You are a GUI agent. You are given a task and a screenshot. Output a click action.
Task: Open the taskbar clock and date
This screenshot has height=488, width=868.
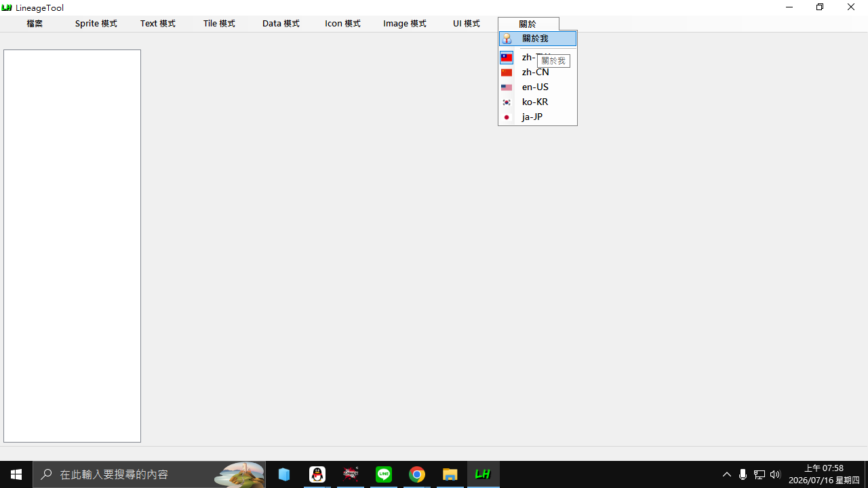[824, 474]
